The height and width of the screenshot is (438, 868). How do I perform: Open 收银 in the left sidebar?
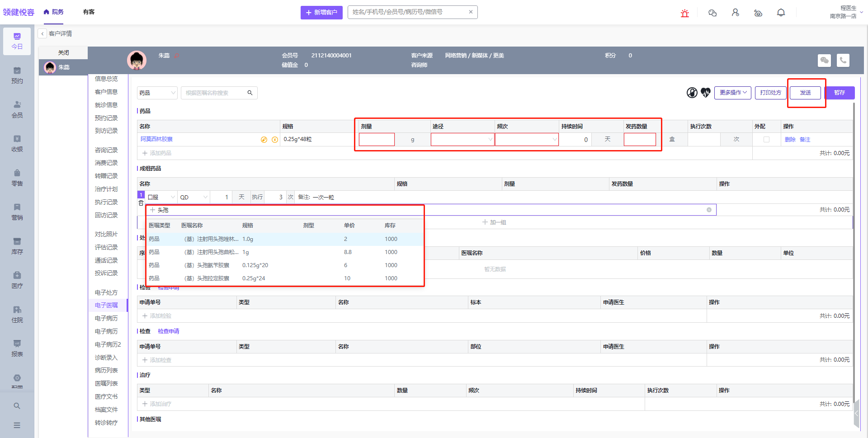pyautogui.click(x=17, y=144)
